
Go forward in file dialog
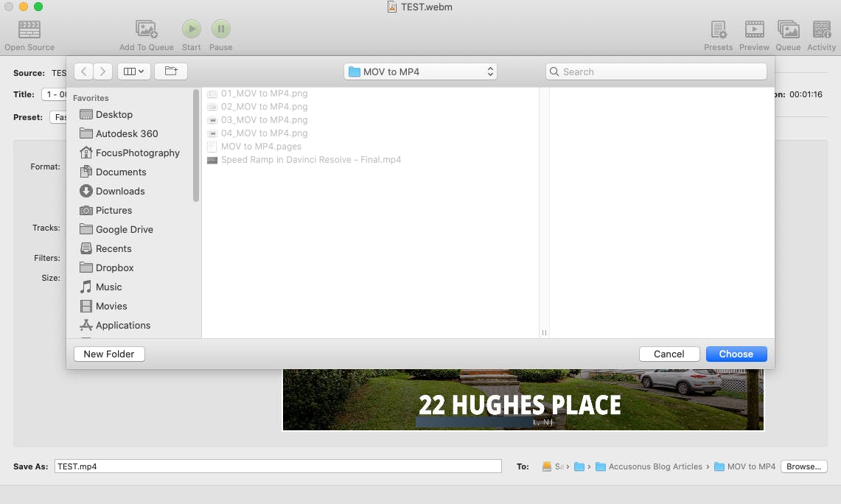[x=103, y=71]
